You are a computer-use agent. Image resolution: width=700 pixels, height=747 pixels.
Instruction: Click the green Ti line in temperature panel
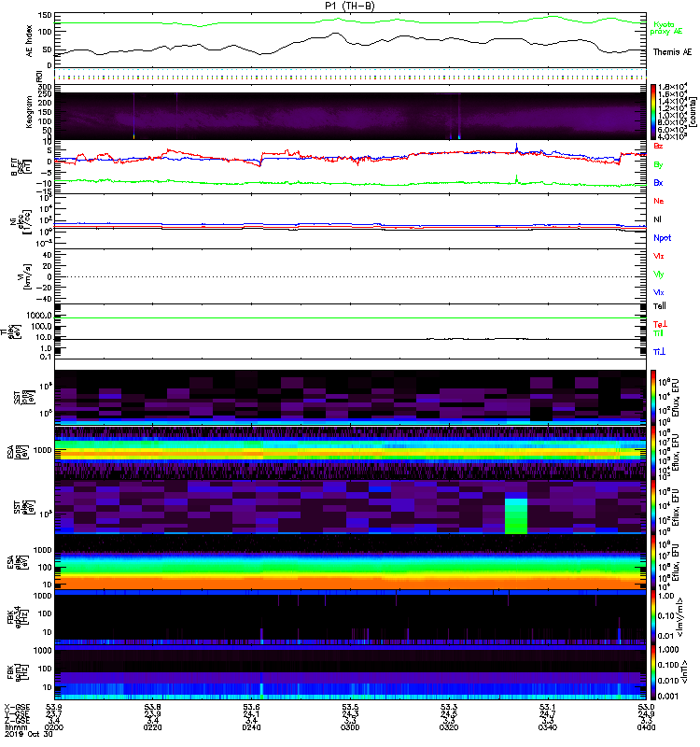[350, 317]
